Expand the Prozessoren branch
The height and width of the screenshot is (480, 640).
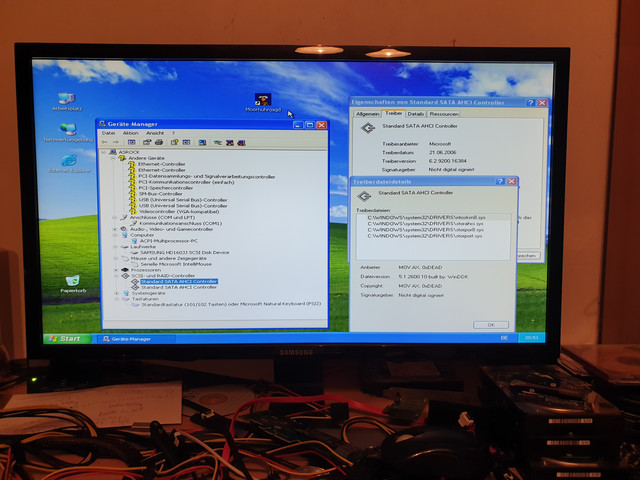tap(116, 270)
